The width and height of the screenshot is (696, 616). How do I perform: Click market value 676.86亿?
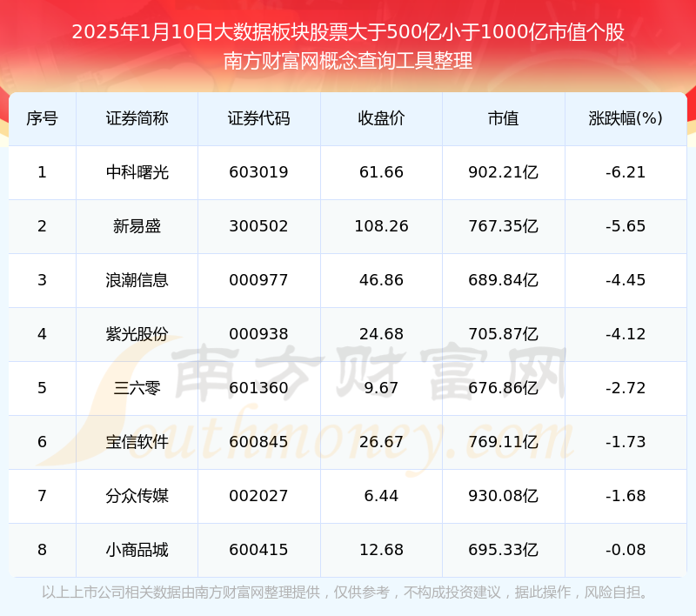click(x=504, y=388)
